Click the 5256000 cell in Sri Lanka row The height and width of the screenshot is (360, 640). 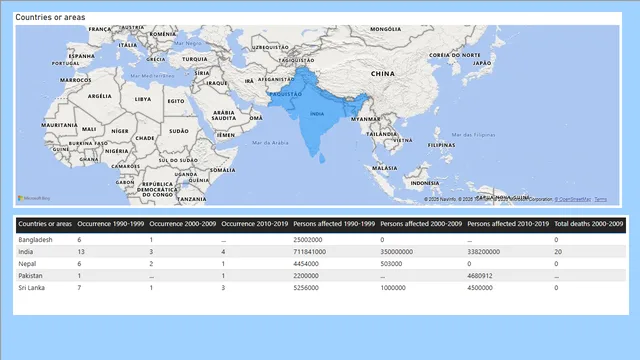(306, 288)
